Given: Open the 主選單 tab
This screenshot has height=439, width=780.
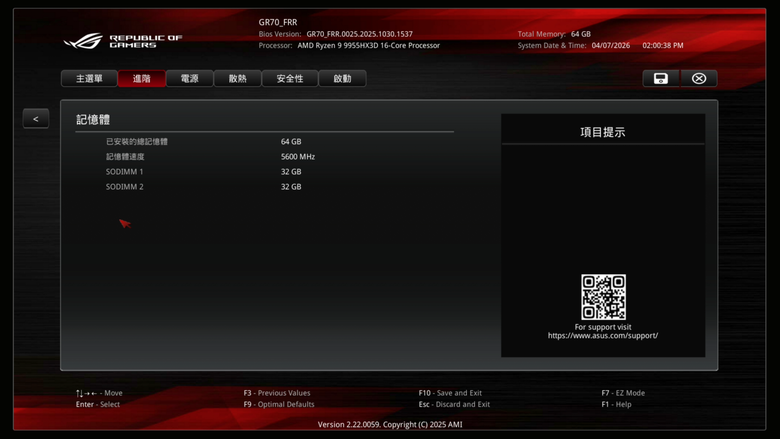Looking at the screenshot, I should (x=89, y=79).
